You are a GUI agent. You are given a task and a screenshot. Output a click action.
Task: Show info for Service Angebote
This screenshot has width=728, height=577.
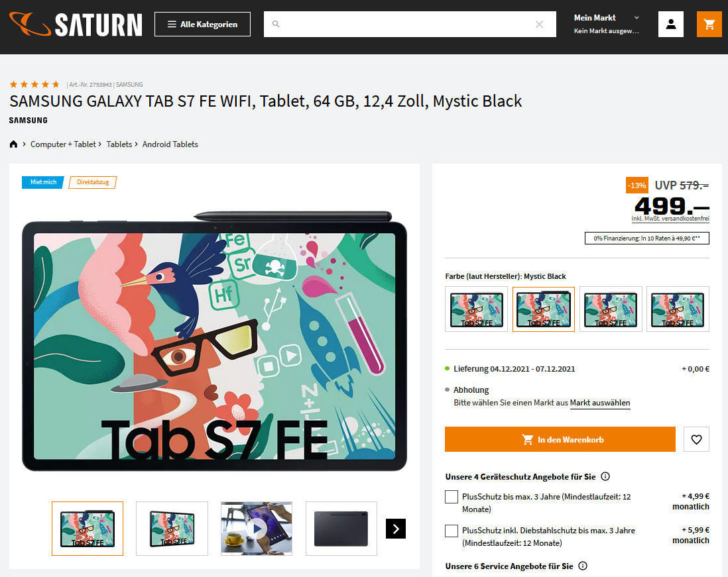[x=583, y=566]
